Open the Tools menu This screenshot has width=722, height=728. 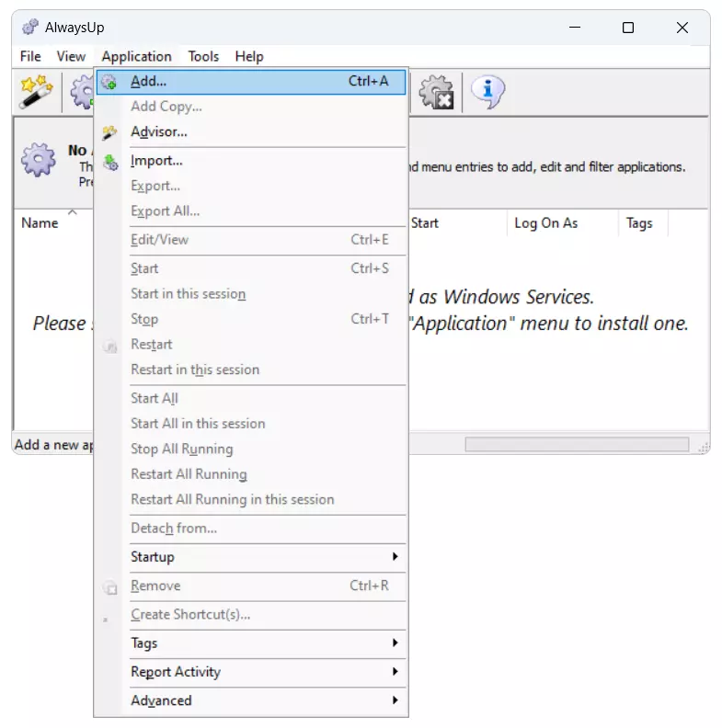pyautogui.click(x=203, y=57)
